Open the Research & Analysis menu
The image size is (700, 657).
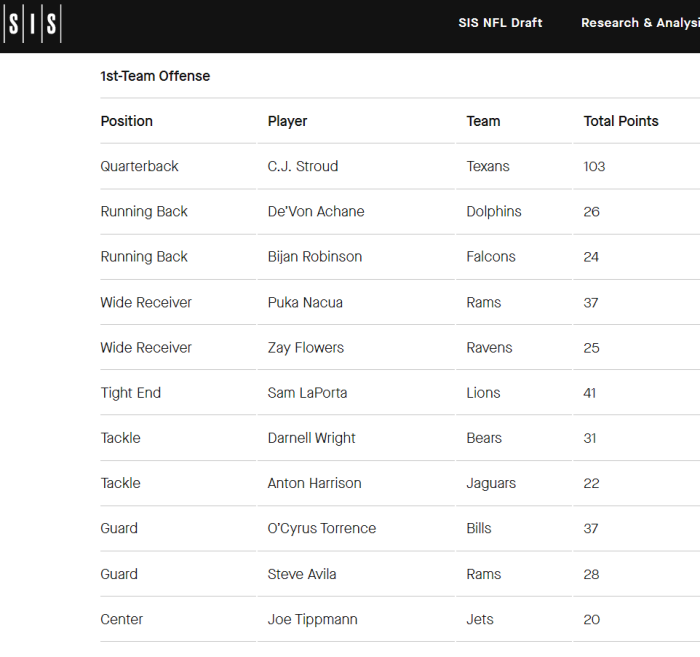coord(640,23)
